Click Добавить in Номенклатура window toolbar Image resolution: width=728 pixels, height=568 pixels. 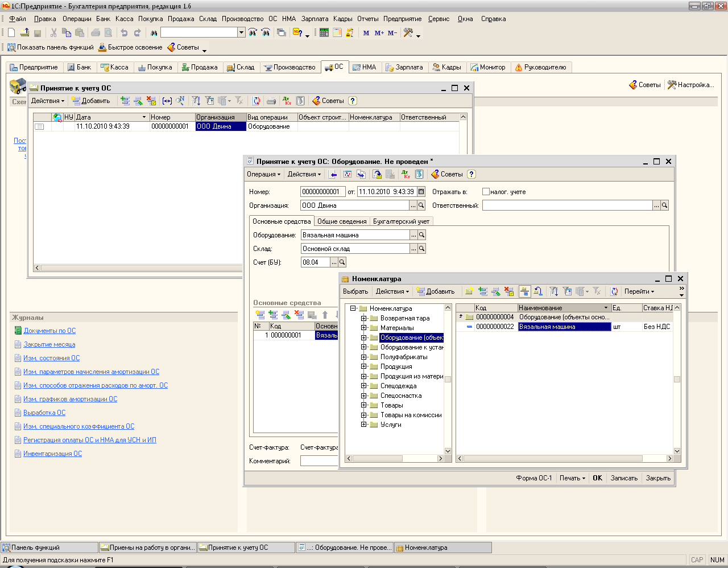pos(435,291)
